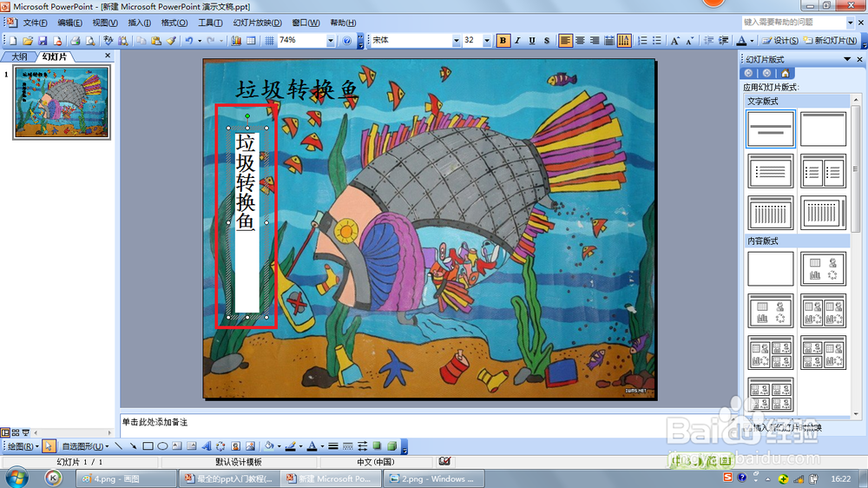
Task: Switch to 2.png Windows viewer taskbar item
Action: (x=434, y=478)
